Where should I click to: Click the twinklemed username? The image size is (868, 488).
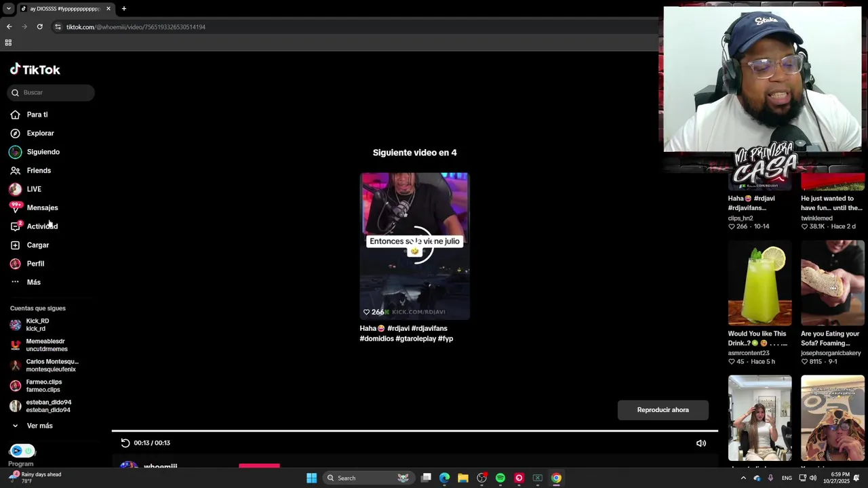click(x=816, y=218)
